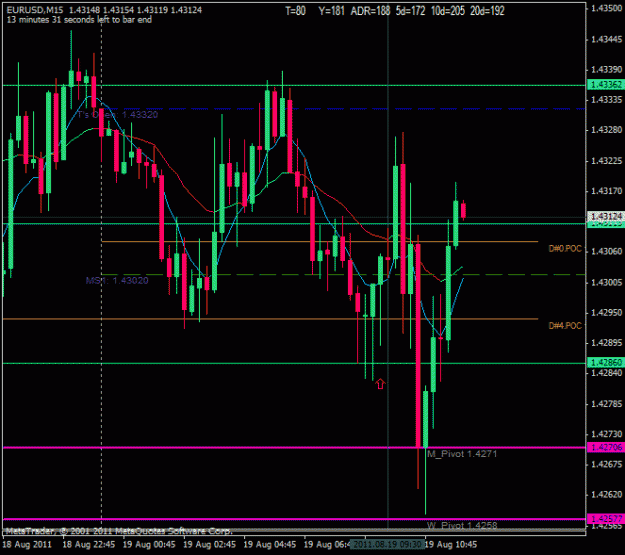Select the 1.42706 magenta price label
625x555 pixels.
[605, 447]
